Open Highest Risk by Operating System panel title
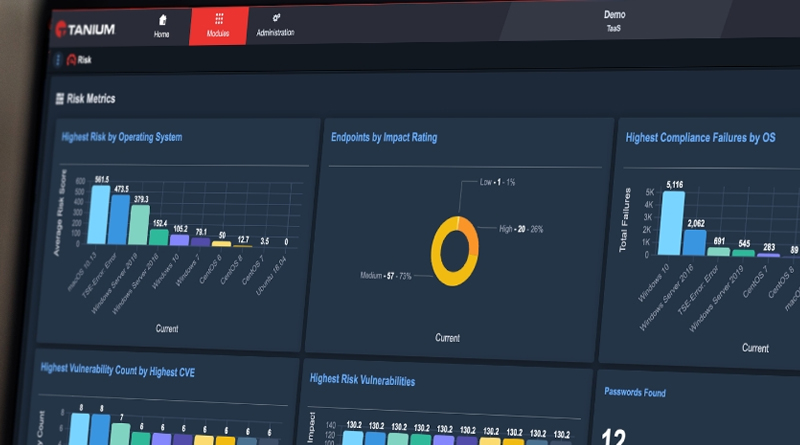This screenshot has width=800, height=445. point(121,137)
